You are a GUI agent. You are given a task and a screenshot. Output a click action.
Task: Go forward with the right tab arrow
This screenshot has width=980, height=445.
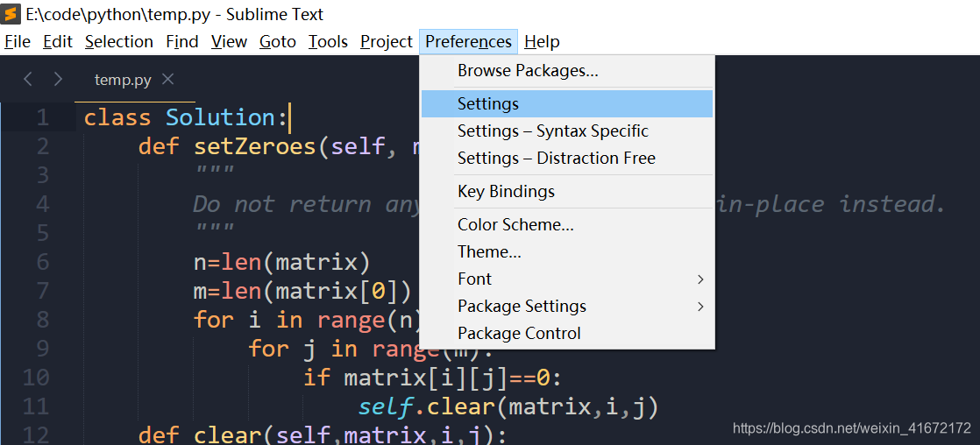[x=58, y=80]
